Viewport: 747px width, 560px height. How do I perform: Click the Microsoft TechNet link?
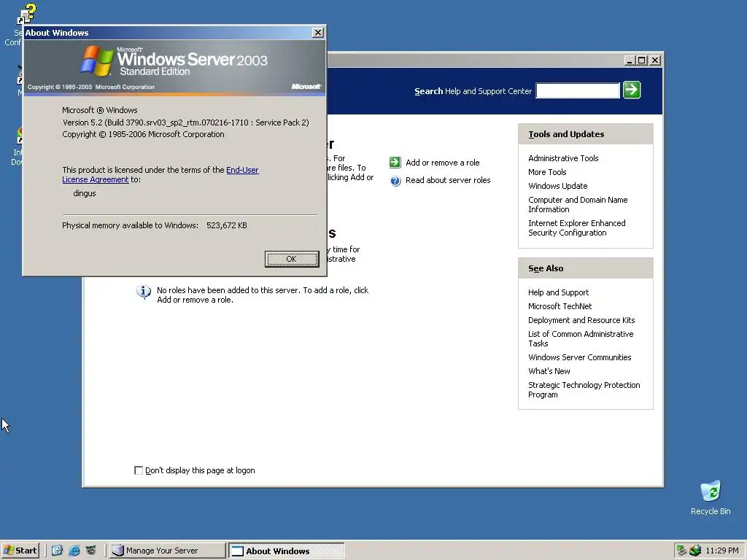click(x=560, y=306)
